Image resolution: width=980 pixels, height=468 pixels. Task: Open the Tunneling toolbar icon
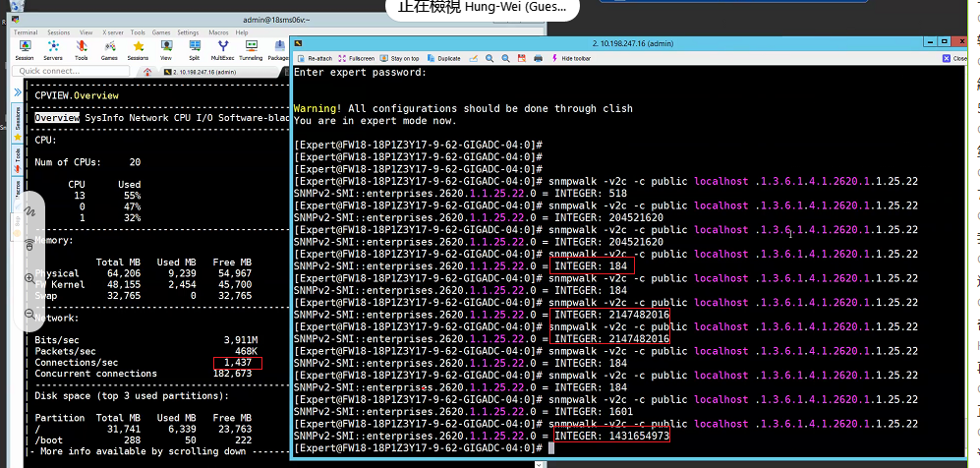coord(252,50)
